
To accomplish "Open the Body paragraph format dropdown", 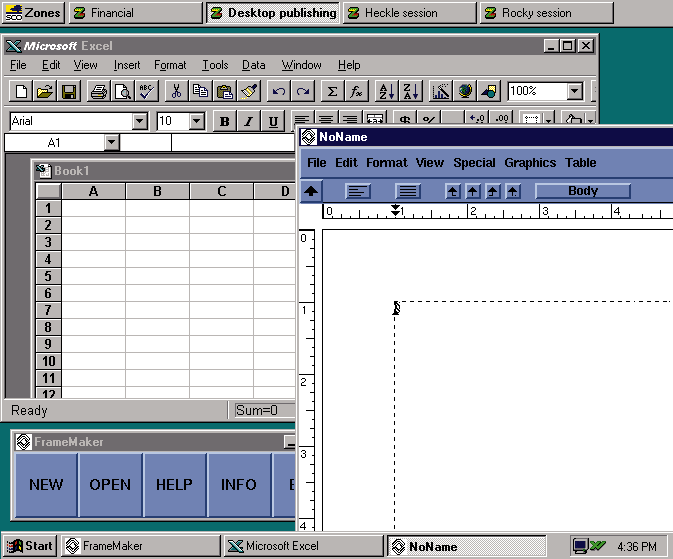I will tap(583, 191).
